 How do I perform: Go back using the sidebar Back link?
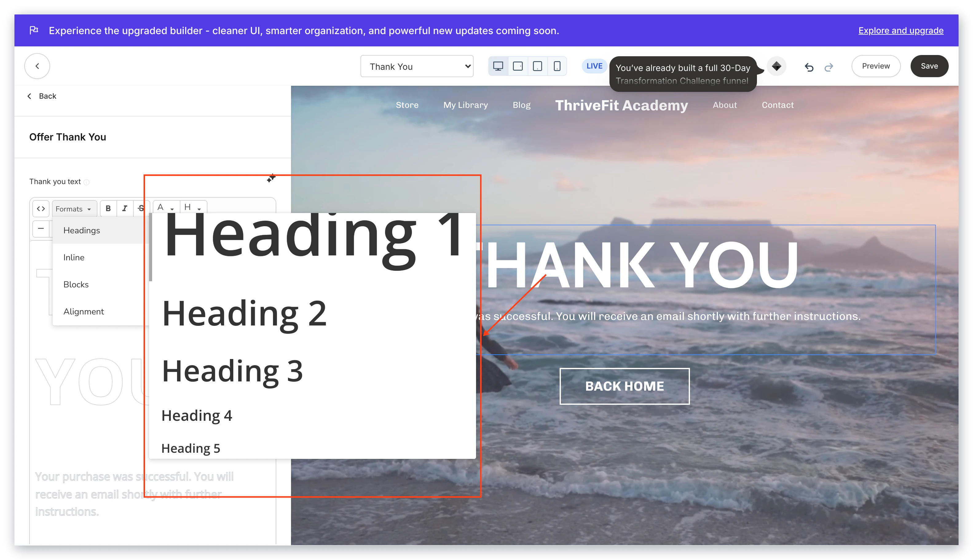[x=42, y=96]
